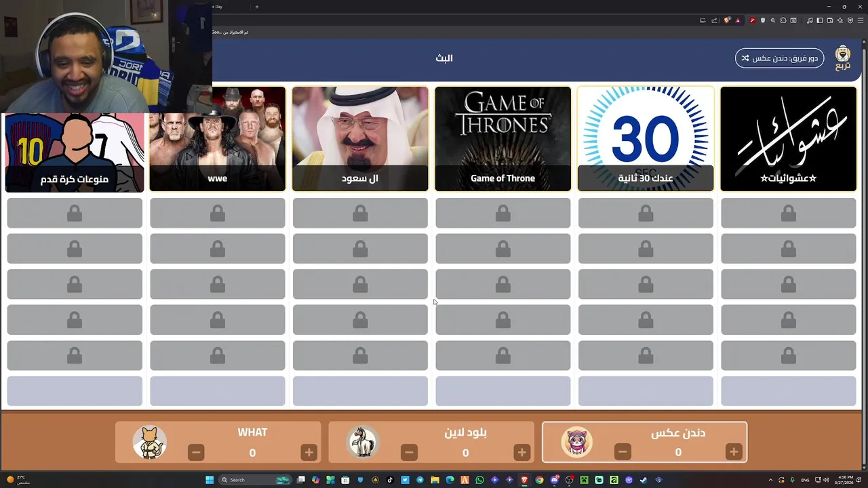The width and height of the screenshot is (868, 488).
Task: Open the Brave VPN shield icon
Action: pyautogui.click(x=850, y=20)
